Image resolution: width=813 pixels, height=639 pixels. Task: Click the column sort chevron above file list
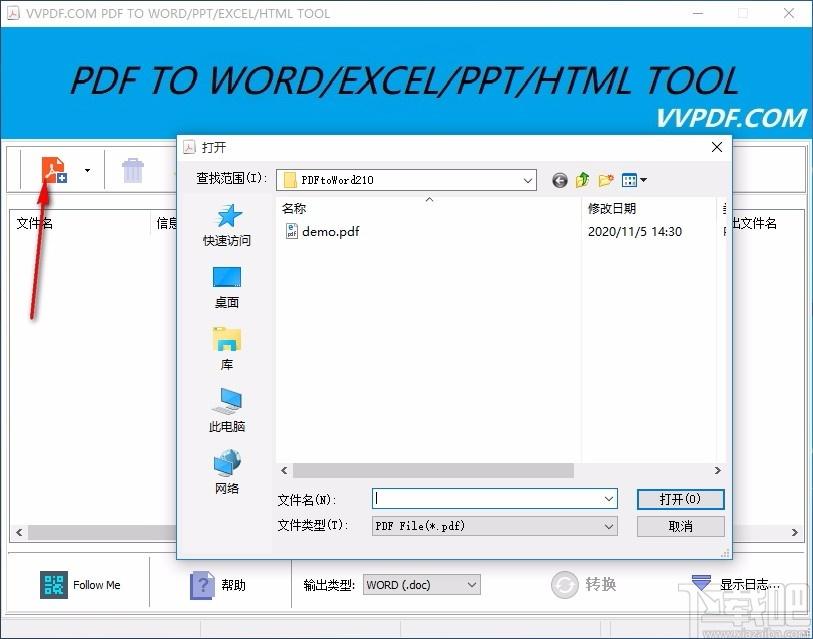[x=429, y=200]
